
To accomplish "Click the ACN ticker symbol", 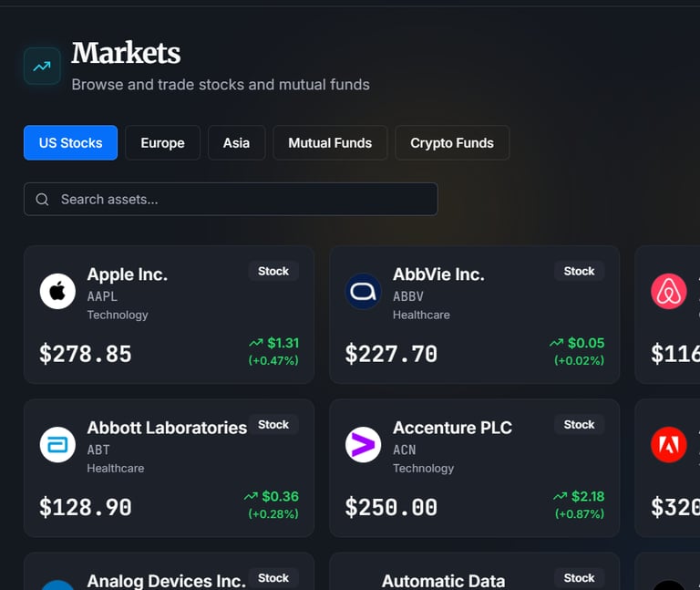I will tap(404, 450).
